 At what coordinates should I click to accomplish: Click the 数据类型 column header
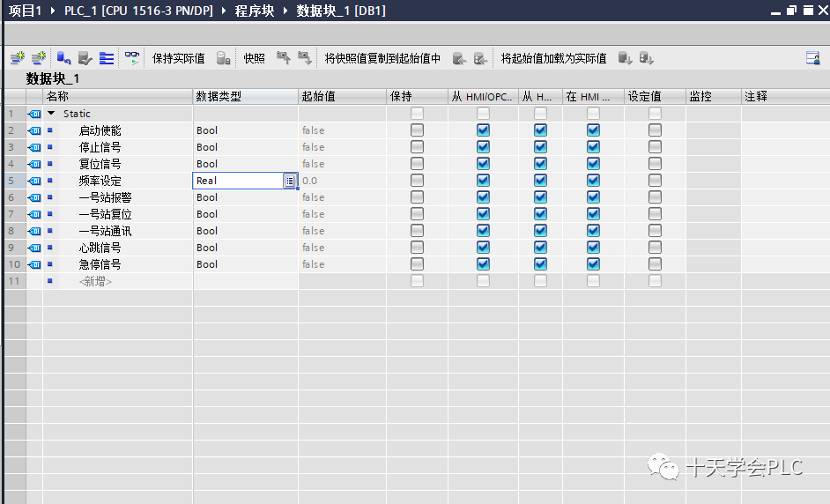tap(245, 96)
